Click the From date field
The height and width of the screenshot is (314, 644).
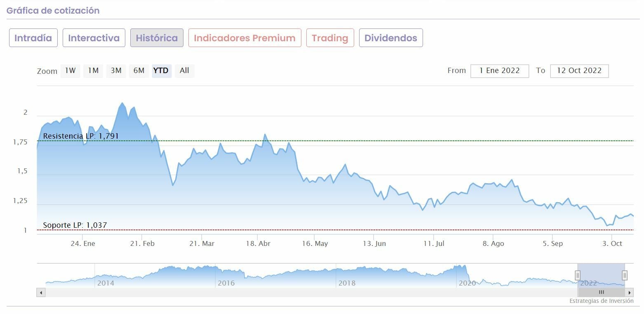click(499, 71)
